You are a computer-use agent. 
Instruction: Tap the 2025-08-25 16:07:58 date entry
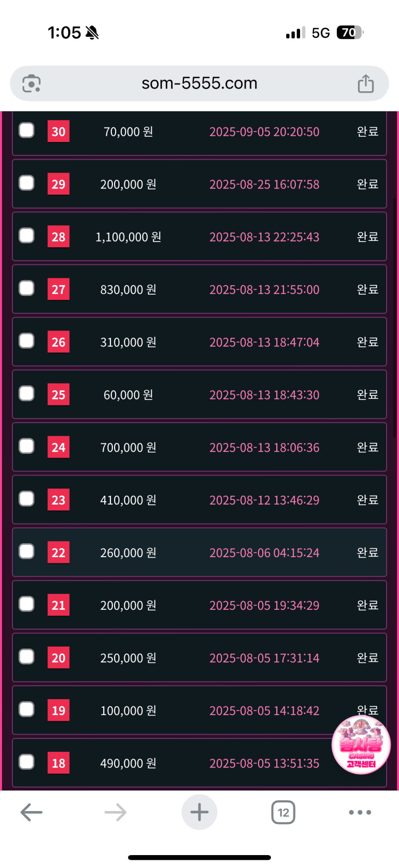(264, 185)
